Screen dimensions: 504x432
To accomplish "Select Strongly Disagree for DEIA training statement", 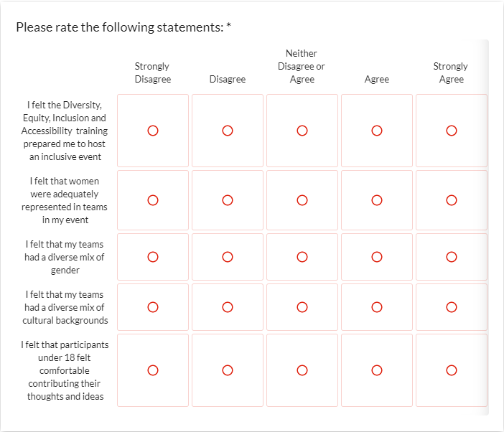I will [x=153, y=131].
